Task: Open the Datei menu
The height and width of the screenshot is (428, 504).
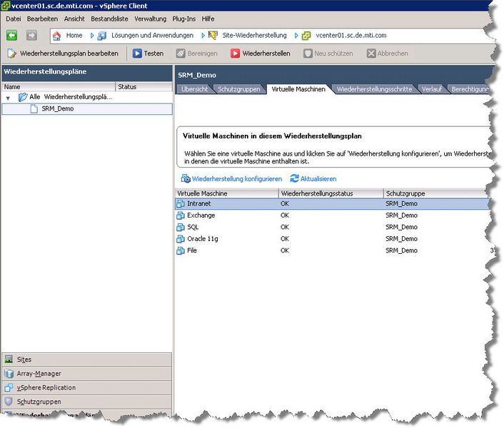Action: click(13, 19)
